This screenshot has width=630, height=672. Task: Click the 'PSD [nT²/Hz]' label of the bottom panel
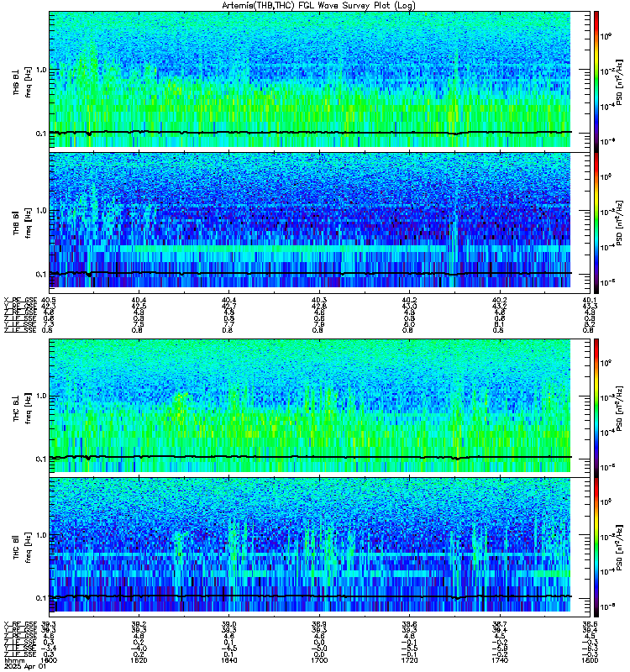(619, 548)
